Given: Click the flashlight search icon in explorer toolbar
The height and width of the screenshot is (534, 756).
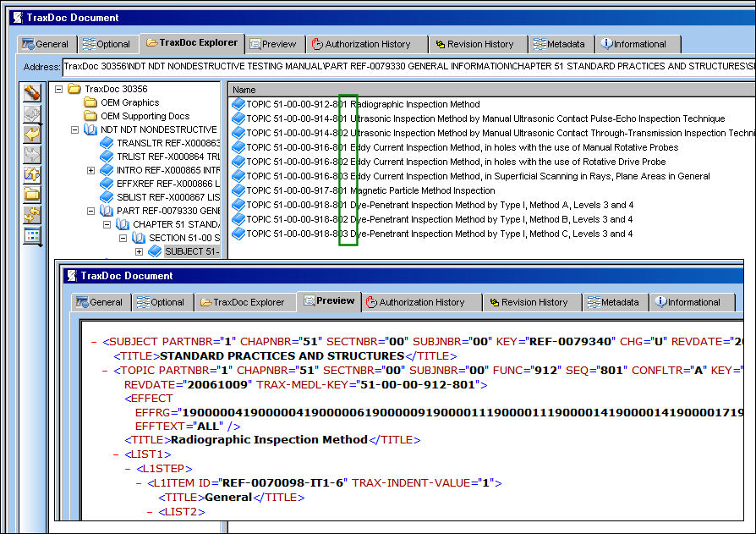Looking at the screenshot, I should coord(32,92).
